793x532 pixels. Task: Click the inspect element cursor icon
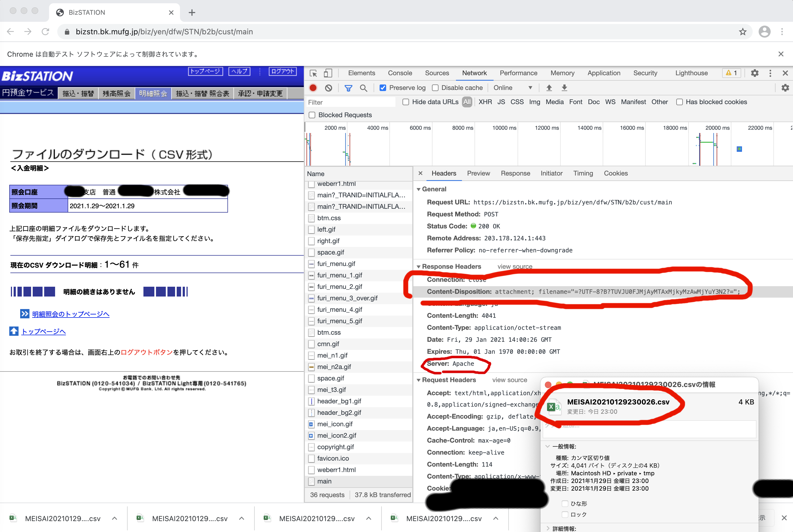[x=313, y=73]
